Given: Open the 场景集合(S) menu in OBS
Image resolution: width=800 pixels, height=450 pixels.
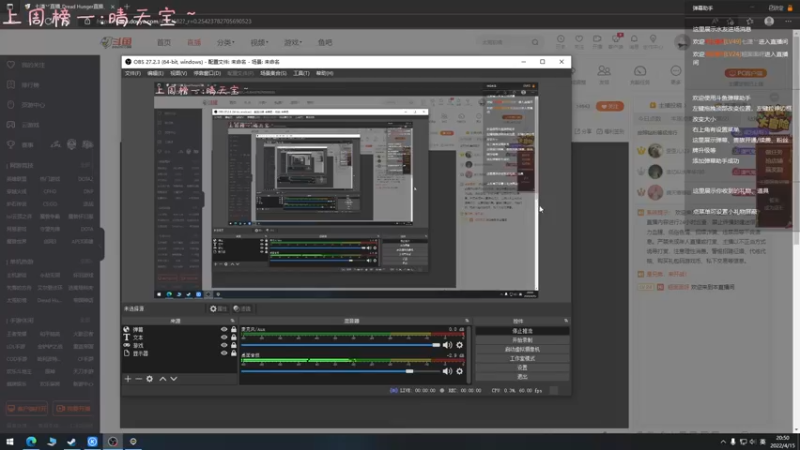Looking at the screenshot, I should 273,73.
